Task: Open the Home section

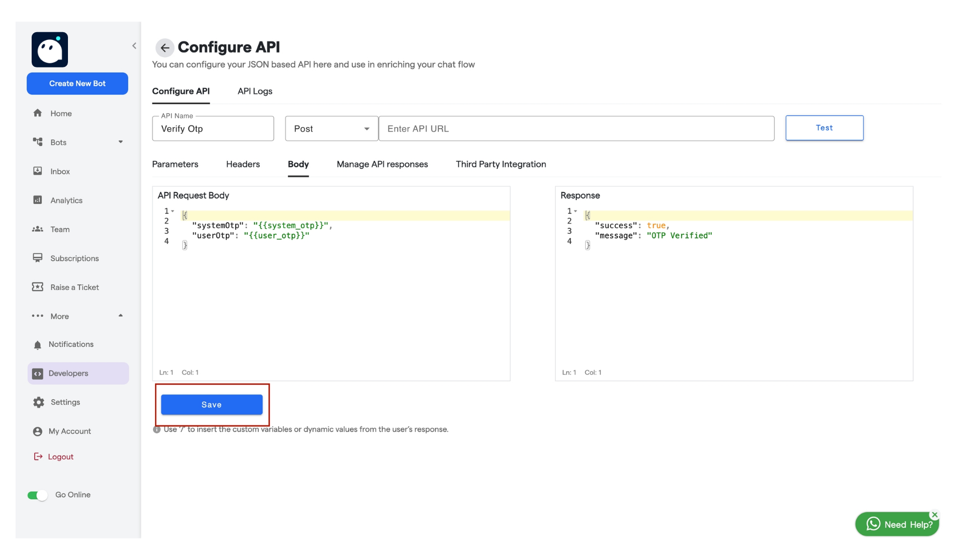Action: click(61, 113)
